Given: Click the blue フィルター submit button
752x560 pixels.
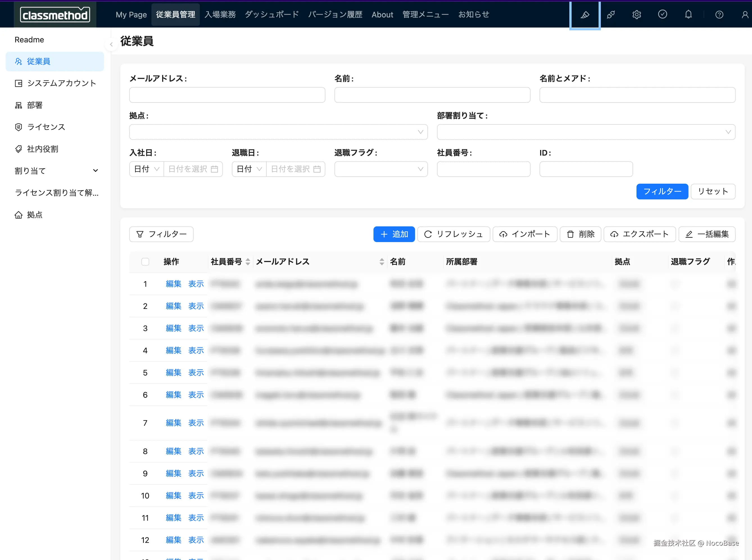Looking at the screenshot, I should pyautogui.click(x=662, y=192).
